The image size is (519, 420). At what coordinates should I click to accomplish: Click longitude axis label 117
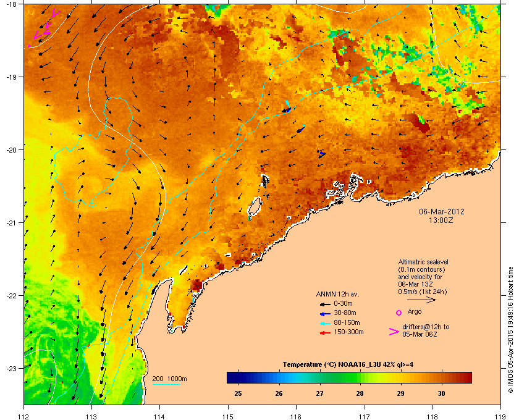tap(364, 416)
